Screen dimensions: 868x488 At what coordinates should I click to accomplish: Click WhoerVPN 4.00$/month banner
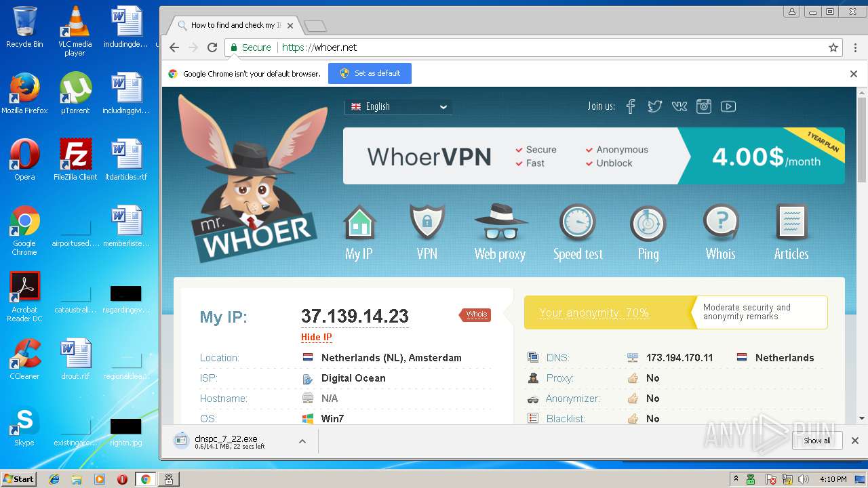pos(594,156)
